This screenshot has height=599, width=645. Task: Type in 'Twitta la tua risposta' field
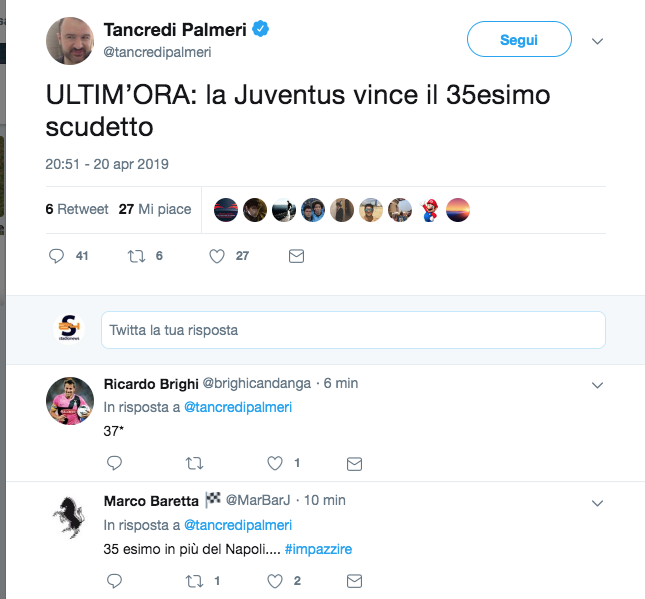tap(352, 329)
